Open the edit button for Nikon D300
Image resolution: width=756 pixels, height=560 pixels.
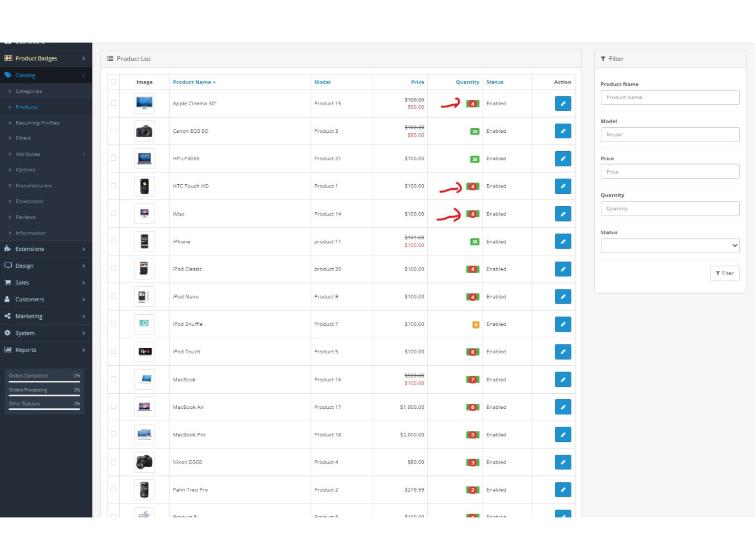click(562, 462)
